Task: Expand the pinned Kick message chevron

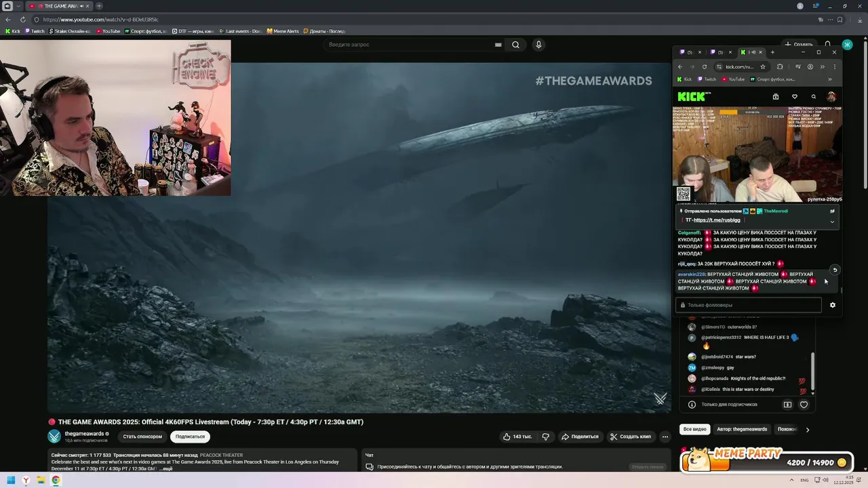Action: pyautogui.click(x=832, y=222)
